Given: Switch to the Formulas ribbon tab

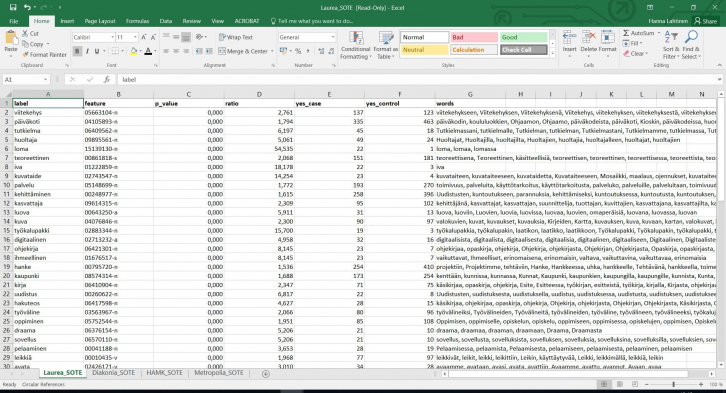Looking at the screenshot, I should point(138,21).
